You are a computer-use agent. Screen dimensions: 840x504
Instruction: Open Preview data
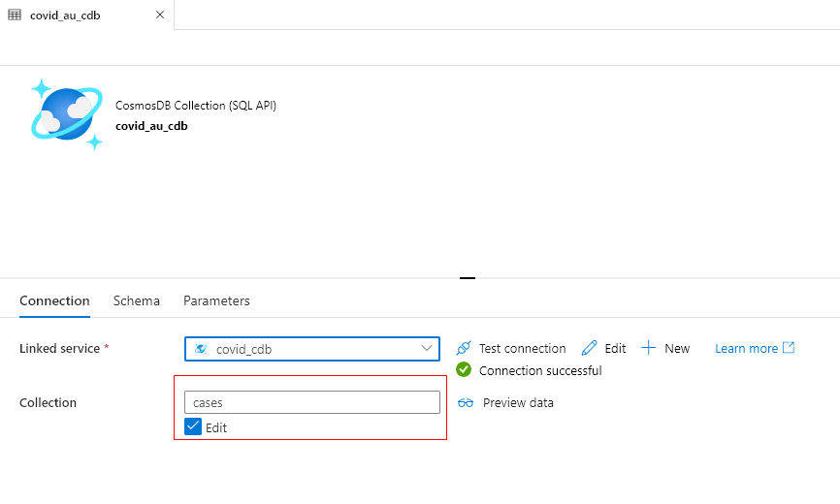pos(518,403)
